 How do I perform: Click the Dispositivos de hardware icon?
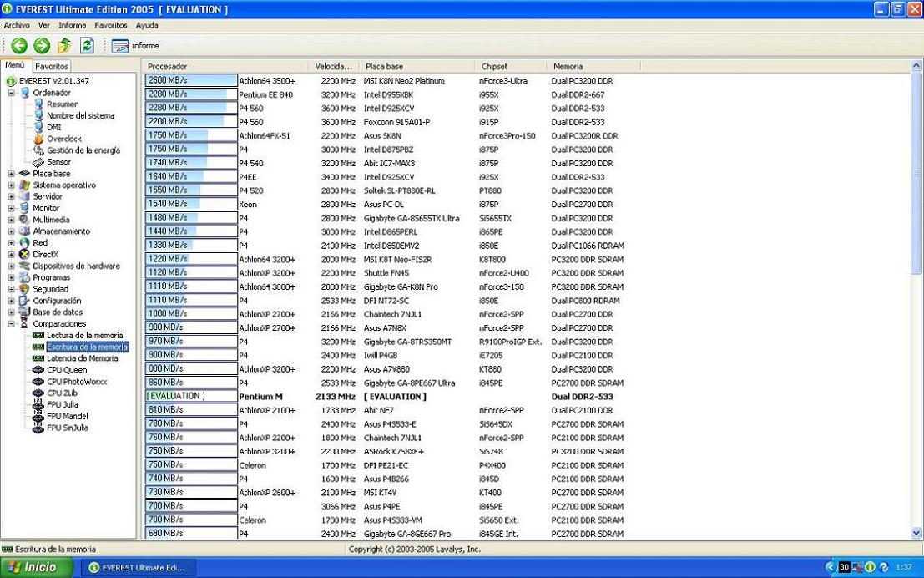pos(24,266)
